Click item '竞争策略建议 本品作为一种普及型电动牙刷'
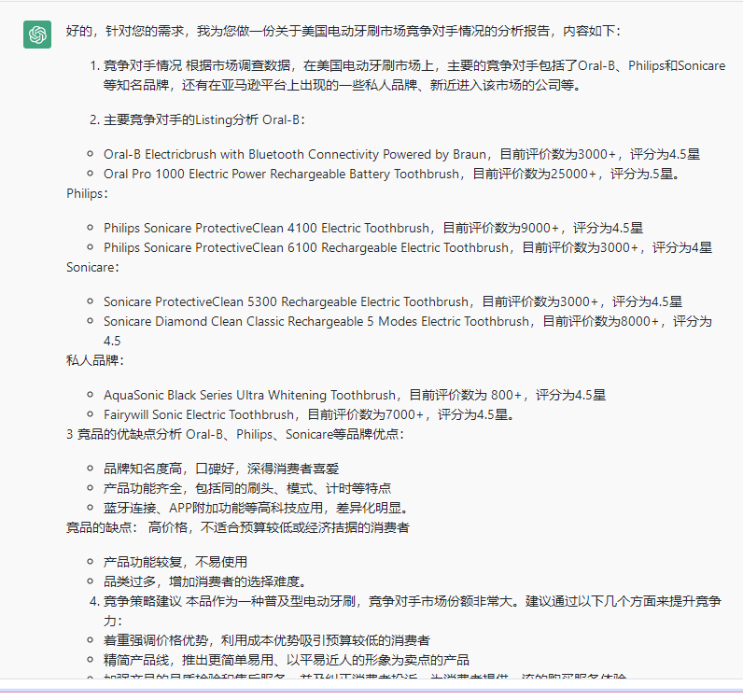Screen dimensions: 743x700 [x=413, y=611]
